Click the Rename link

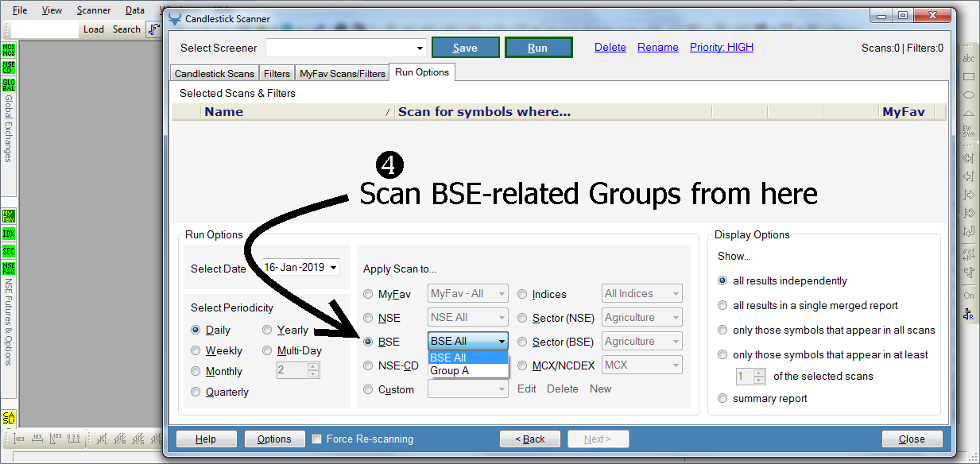[658, 48]
